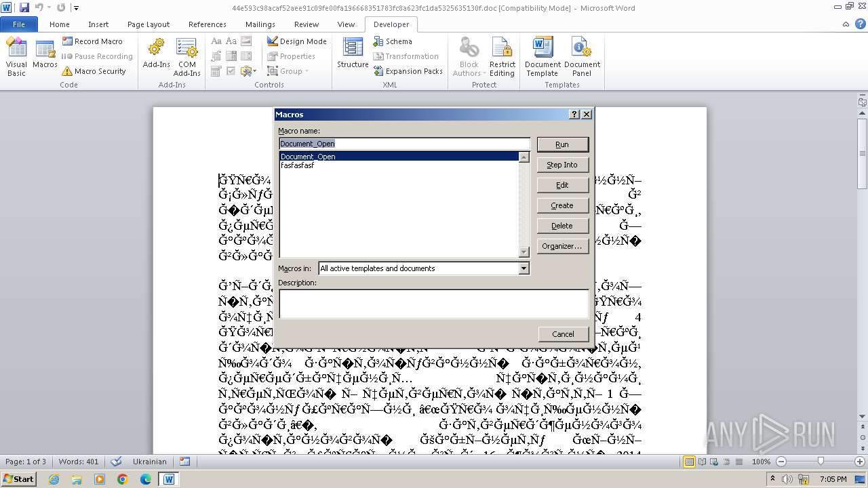Start Record Macro

(92, 41)
